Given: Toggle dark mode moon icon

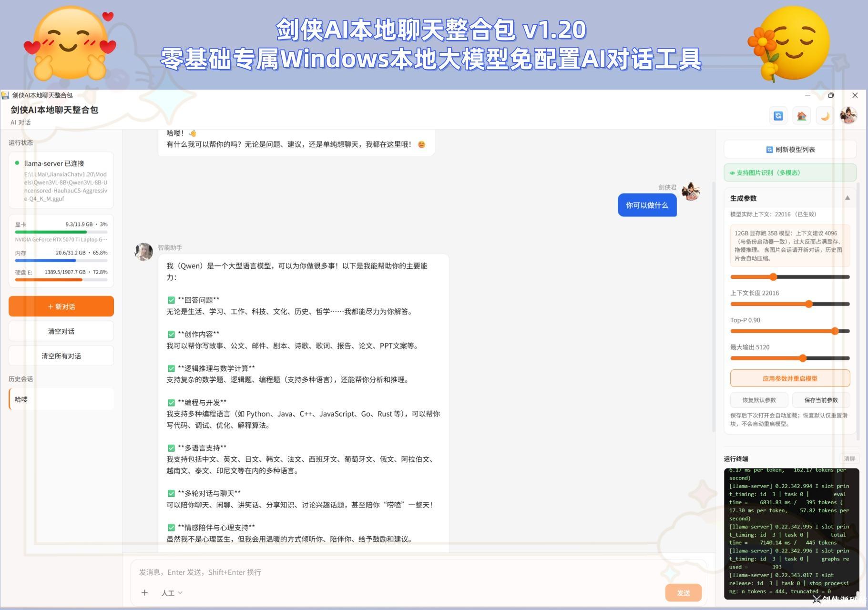Looking at the screenshot, I should (x=825, y=116).
